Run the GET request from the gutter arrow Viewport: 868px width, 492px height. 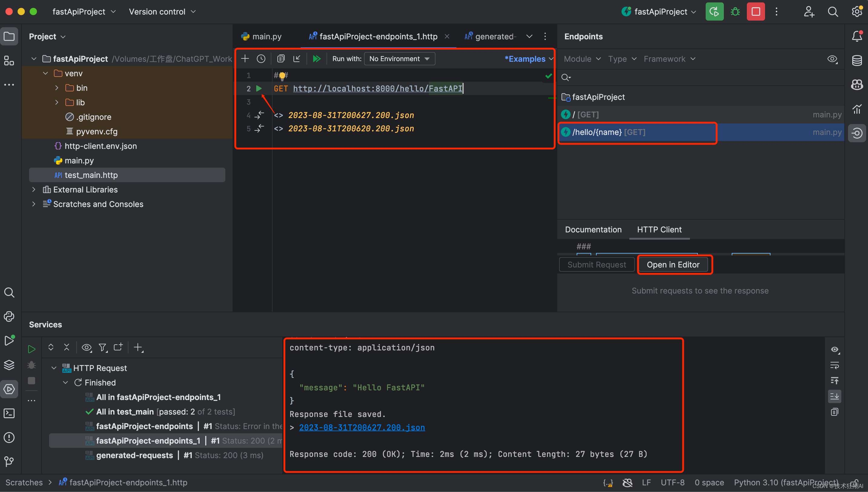coord(259,89)
